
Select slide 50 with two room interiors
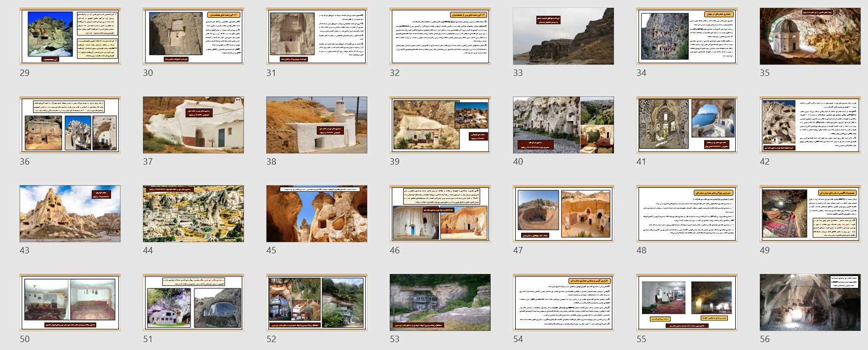click(x=70, y=302)
